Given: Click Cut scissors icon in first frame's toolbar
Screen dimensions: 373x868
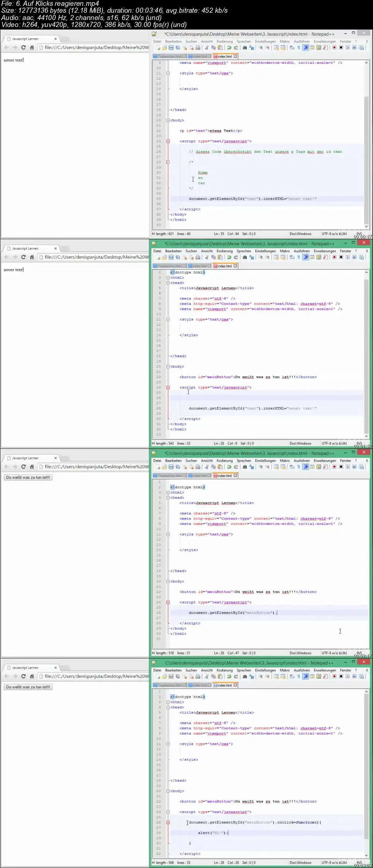Looking at the screenshot, I should pos(207,48).
